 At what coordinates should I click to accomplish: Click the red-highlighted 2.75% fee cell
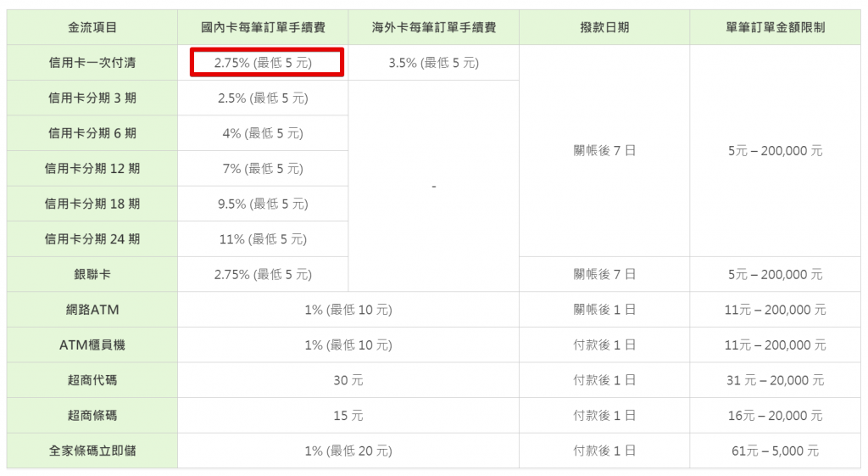coord(267,62)
